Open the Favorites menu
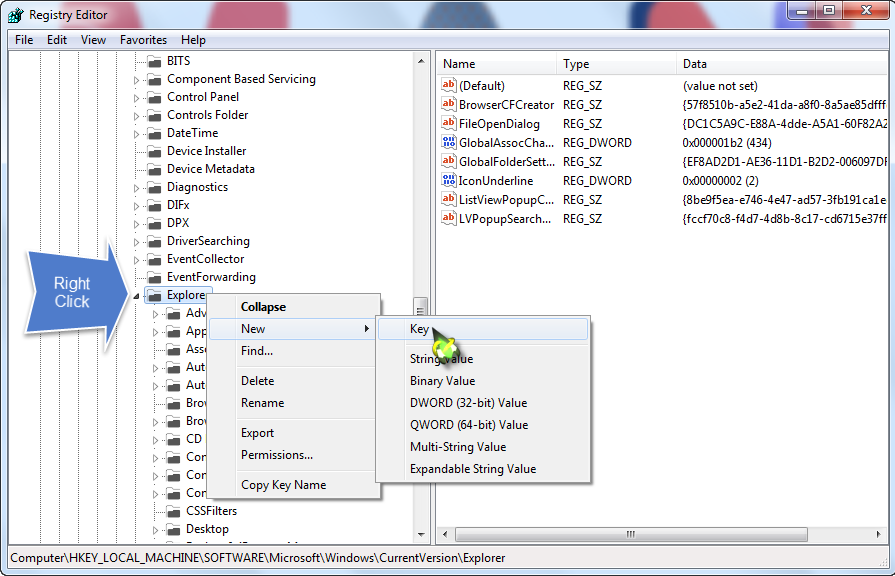The height and width of the screenshot is (576, 895). 143,40
